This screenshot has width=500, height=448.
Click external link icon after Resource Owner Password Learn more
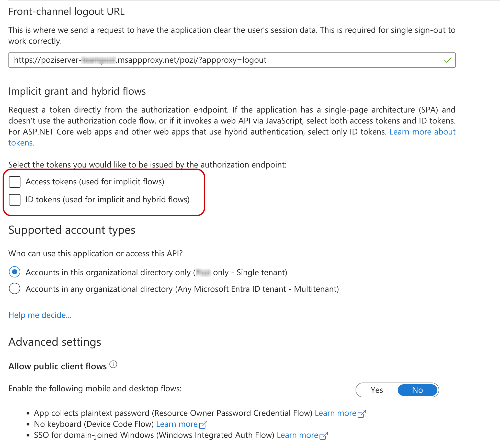click(362, 414)
